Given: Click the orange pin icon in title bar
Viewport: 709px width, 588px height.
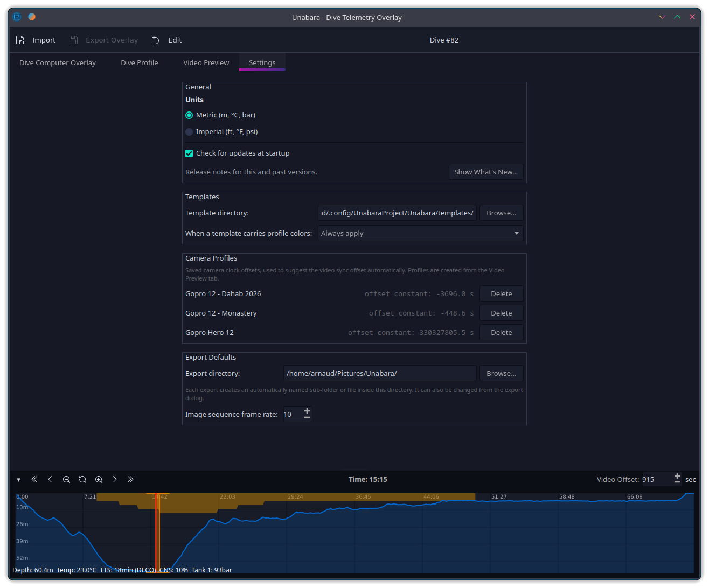Looking at the screenshot, I should (32, 17).
